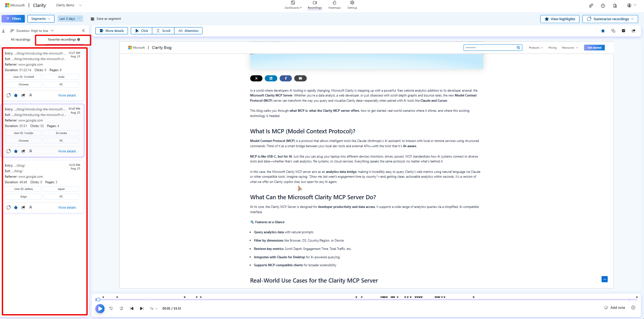644x319 pixels.
Task: Share the current recording from the player toolbar
Action: click(634, 31)
